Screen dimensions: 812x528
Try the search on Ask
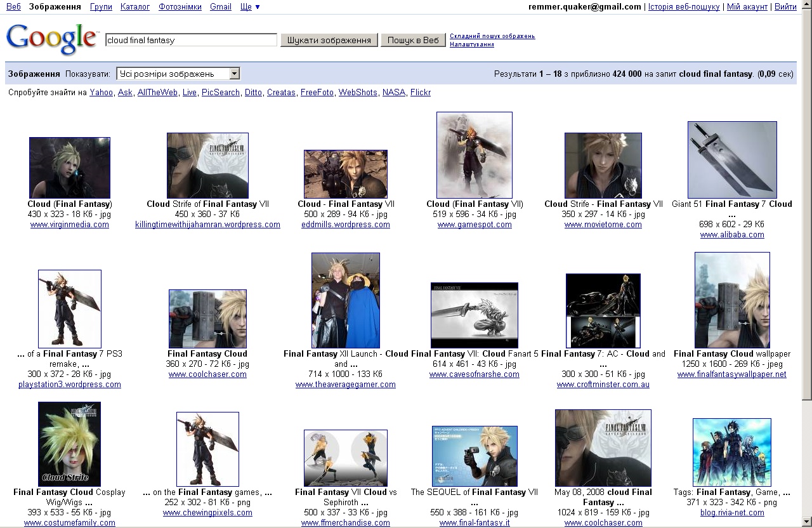click(x=125, y=92)
